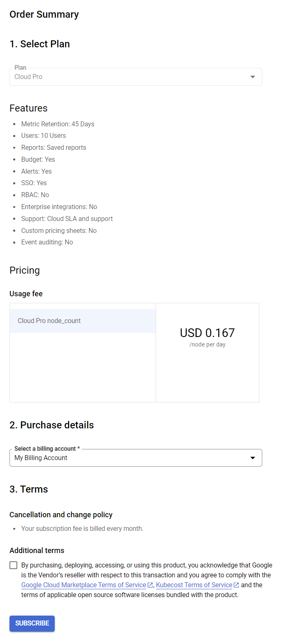Check the Additional terms agreement checkbox
This screenshot has width=282, height=644.
coord(14,565)
